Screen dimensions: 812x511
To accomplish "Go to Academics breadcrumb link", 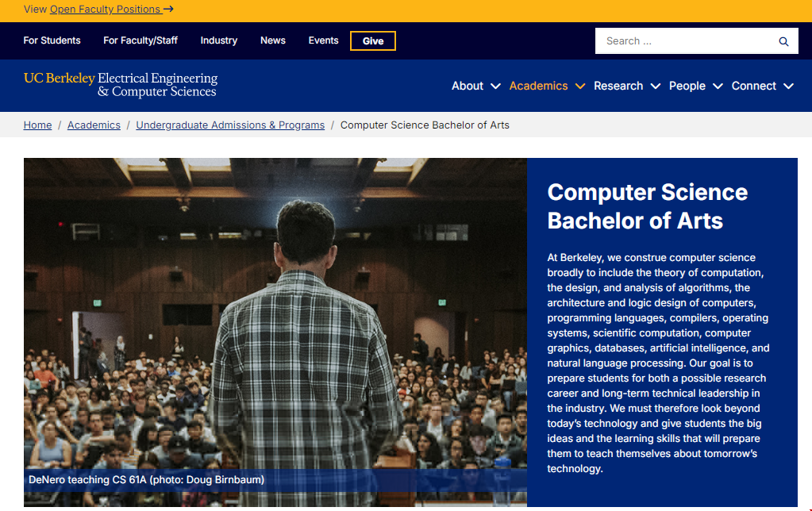I will [x=94, y=125].
